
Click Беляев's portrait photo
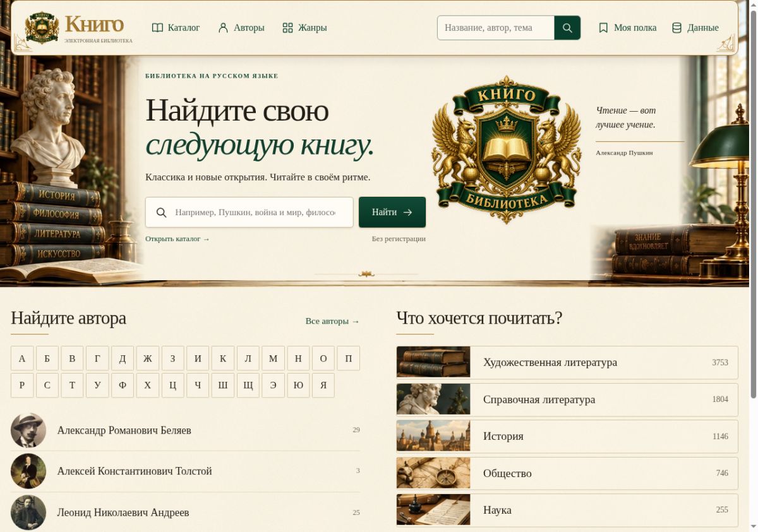click(28, 430)
